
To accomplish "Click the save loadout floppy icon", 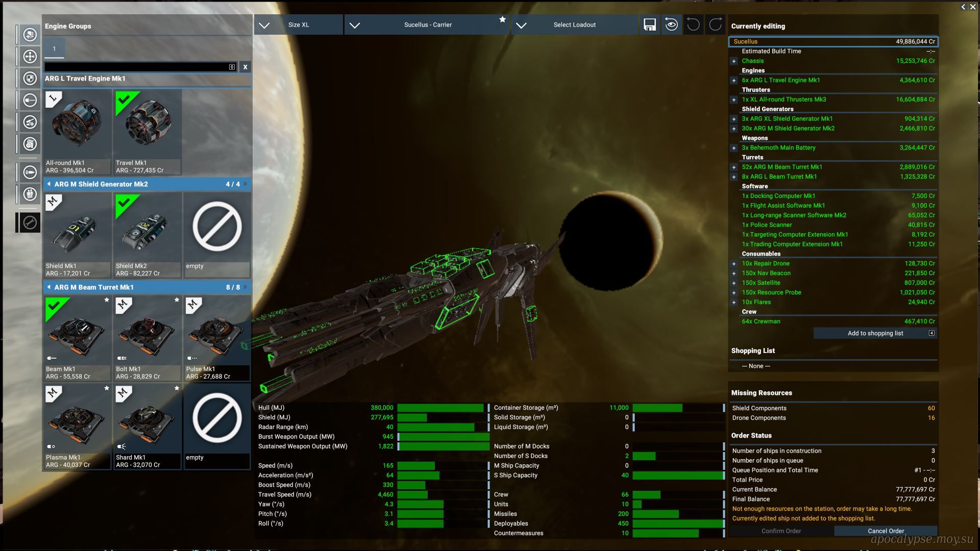I will pos(650,24).
